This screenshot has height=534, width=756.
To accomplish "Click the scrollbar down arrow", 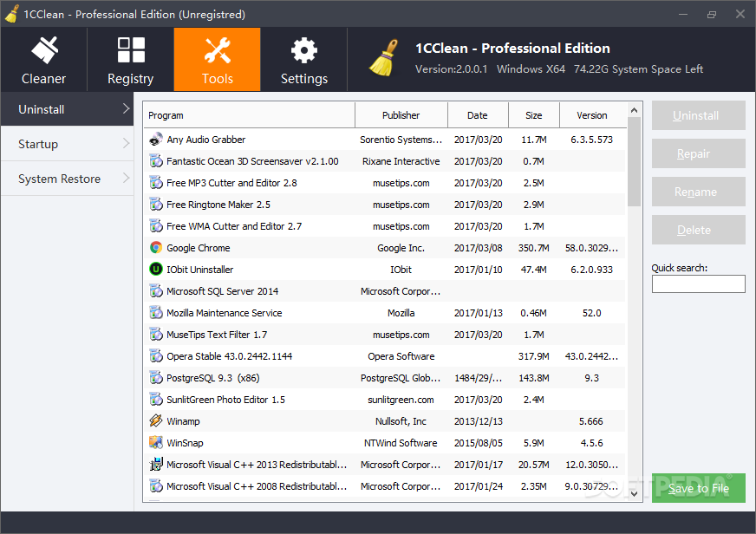I will pyautogui.click(x=634, y=493).
